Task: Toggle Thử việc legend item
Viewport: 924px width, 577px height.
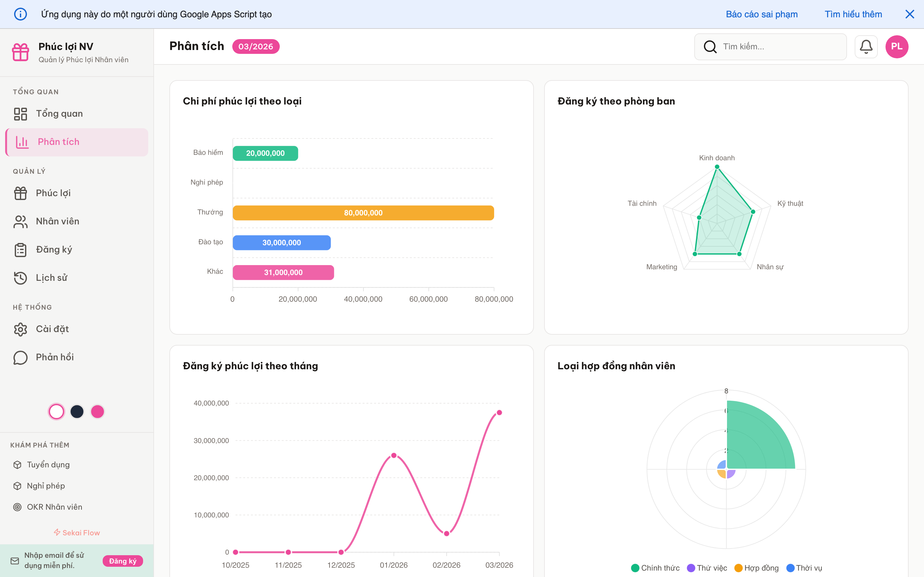Action: [707, 568]
